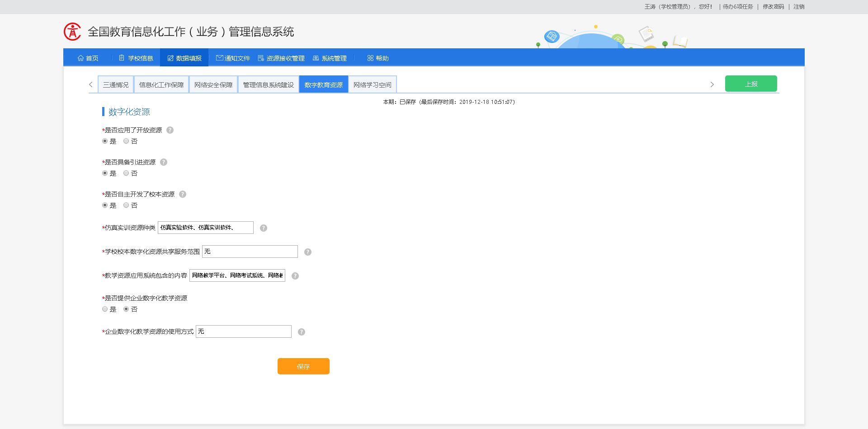Select the 数据填报 pencil icon

tap(170, 58)
